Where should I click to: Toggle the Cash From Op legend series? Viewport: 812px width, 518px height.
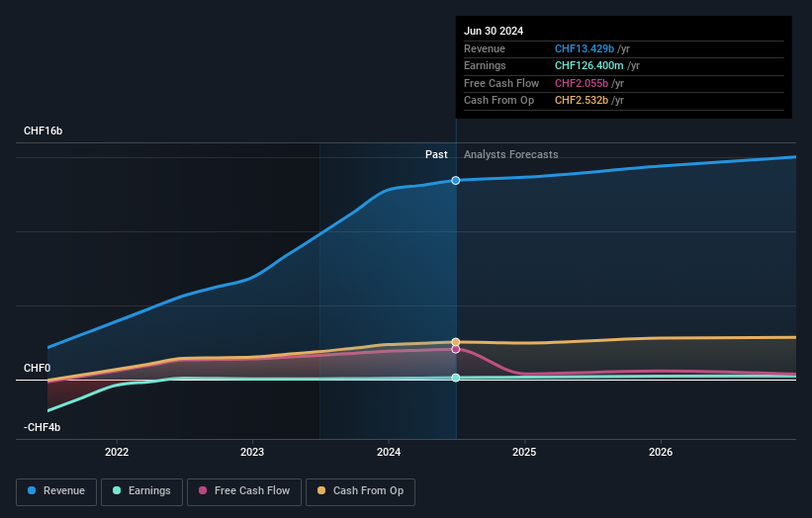coord(360,491)
